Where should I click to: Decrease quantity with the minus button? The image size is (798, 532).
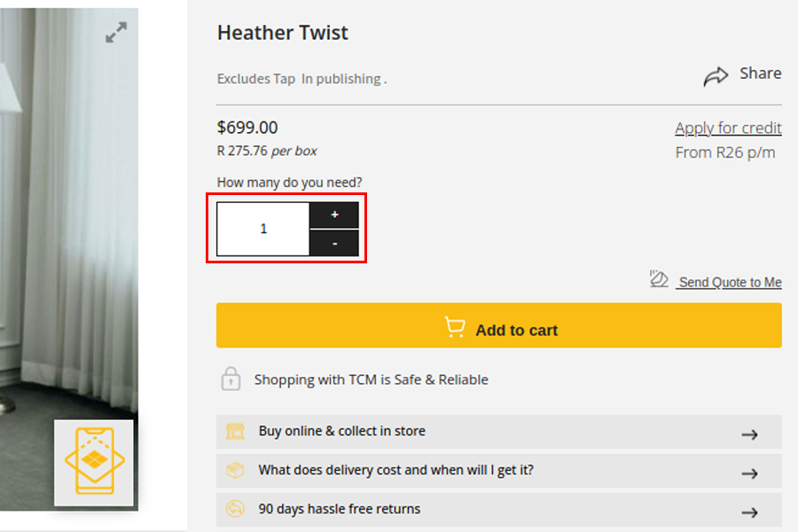334,243
